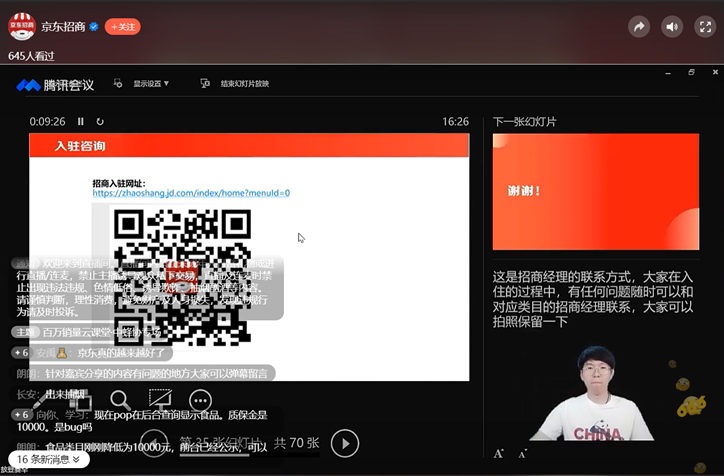Viewport: 724px width, 476px height.
Task: Open more slideshow options (…)
Action: (200, 401)
